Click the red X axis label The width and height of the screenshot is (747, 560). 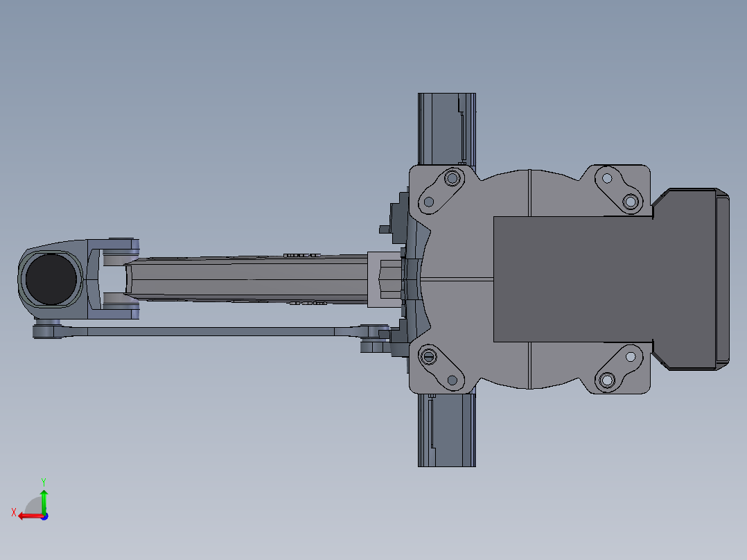point(14,511)
